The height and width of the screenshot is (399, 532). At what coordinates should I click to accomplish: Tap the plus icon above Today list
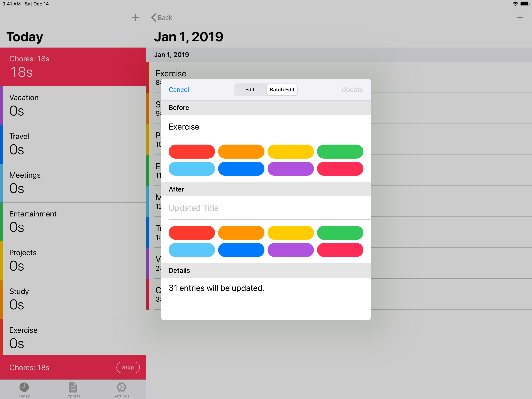[x=135, y=18]
